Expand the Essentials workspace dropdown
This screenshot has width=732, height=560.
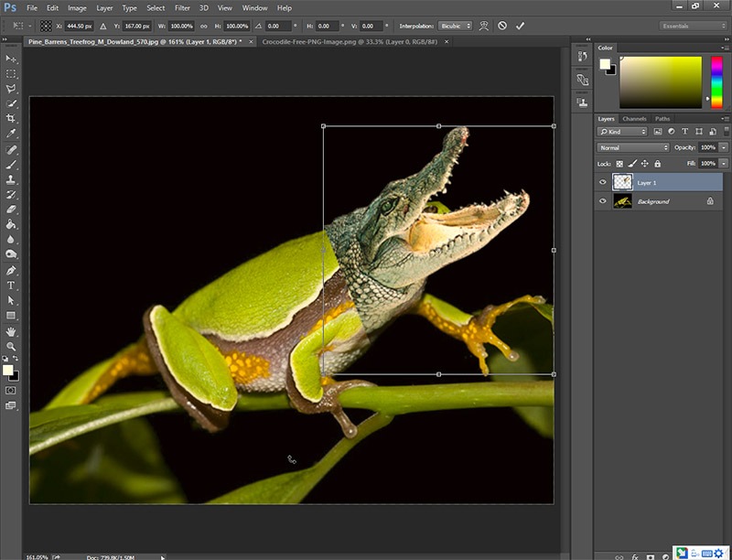pos(693,26)
